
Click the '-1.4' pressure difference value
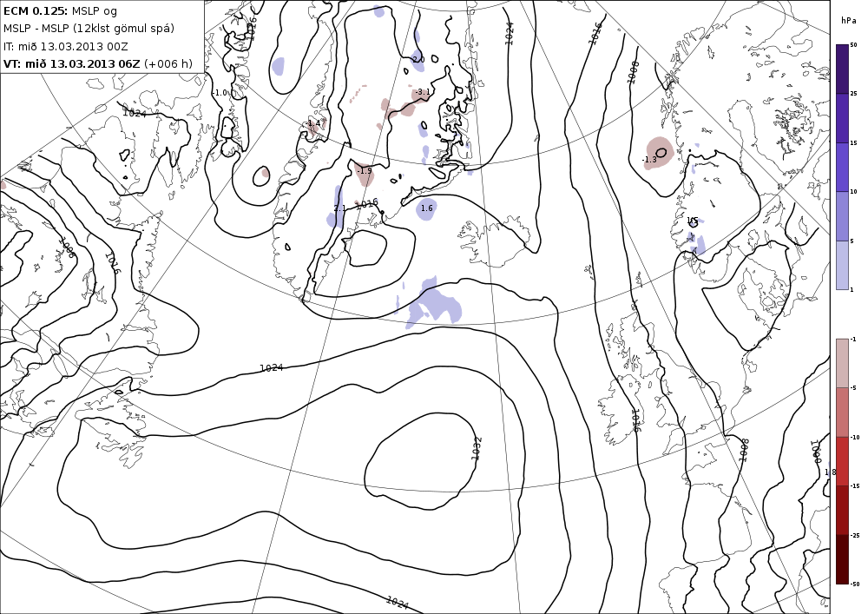click(x=313, y=123)
